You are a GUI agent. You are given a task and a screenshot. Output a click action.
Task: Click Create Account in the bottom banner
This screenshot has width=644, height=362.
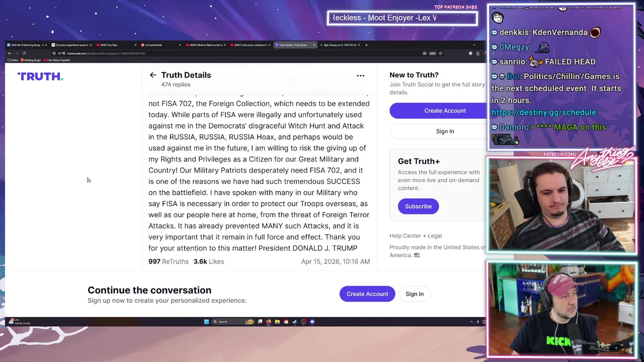[367, 294]
